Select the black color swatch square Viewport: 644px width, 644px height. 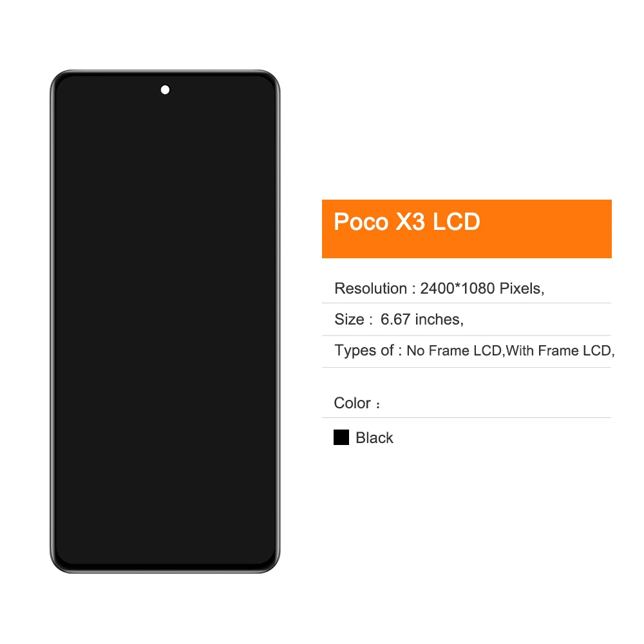pyautogui.click(x=341, y=437)
